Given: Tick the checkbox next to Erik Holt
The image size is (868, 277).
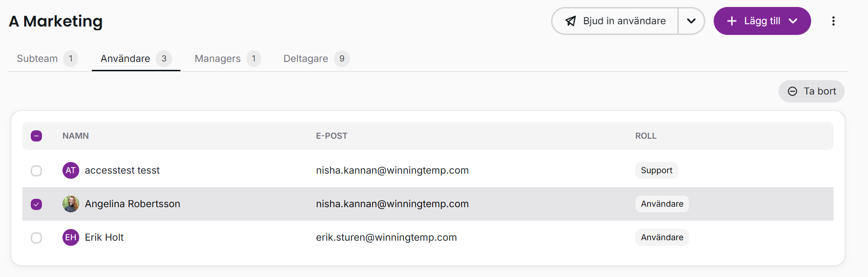Looking at the screenshot, I should [x=36, y=238].
